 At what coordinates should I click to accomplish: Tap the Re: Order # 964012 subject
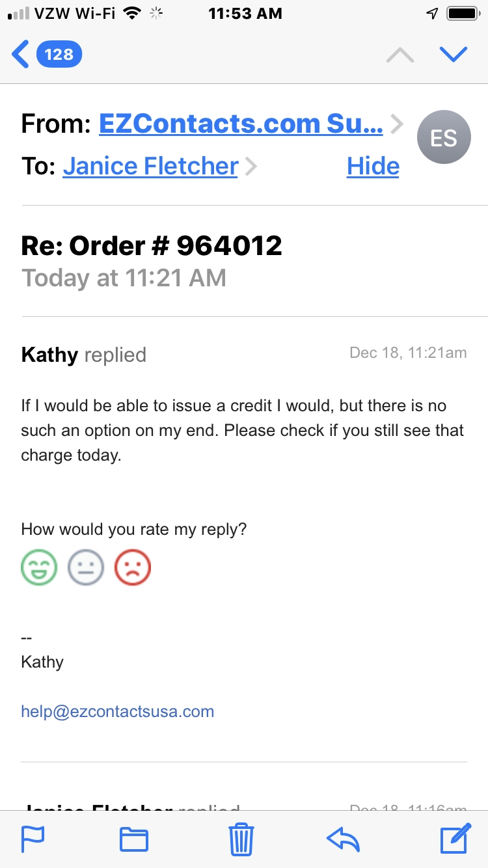point(152,246)
